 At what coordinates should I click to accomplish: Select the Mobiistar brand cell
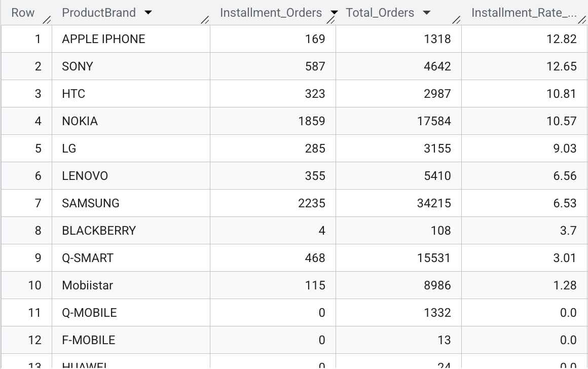click(x=131, y=285)
